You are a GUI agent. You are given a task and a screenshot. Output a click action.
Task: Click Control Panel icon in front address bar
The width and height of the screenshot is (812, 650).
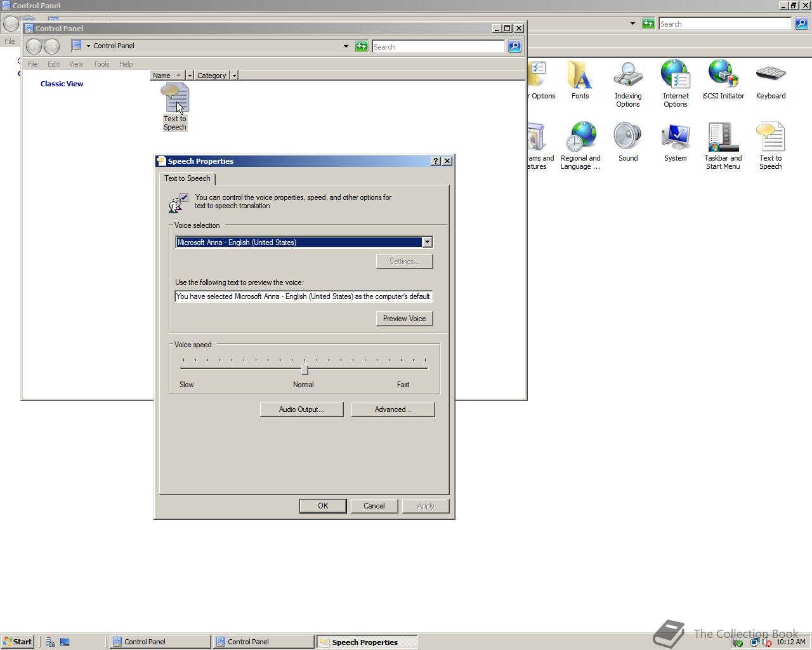[76, 46]
